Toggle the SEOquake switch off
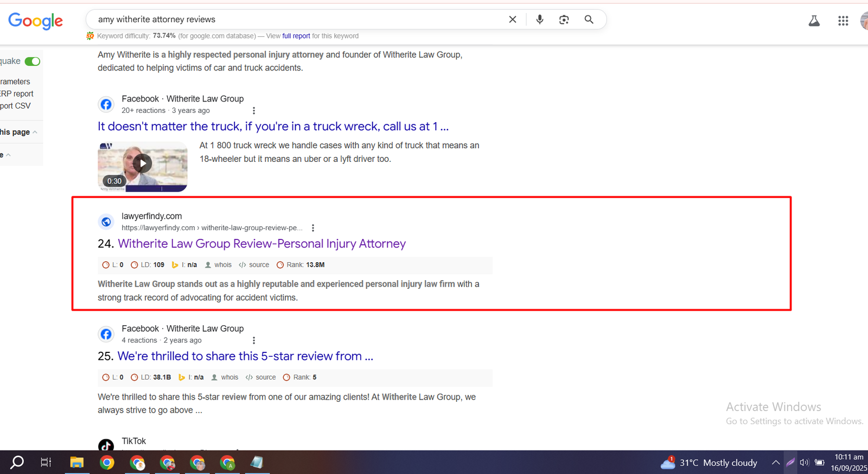 point(33,61)
